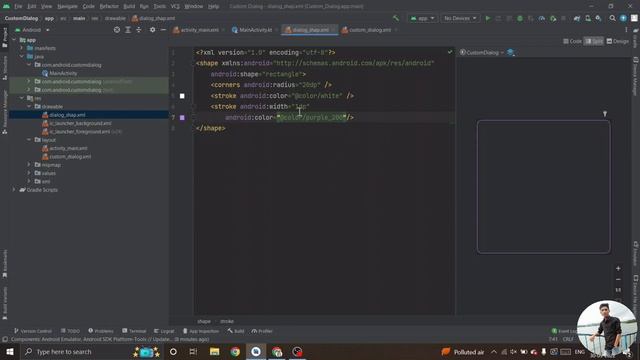Toggle Resource Manager side tab
Image resolution: width=640 pixels, height=360 pixels.
(x=4, y=112)
